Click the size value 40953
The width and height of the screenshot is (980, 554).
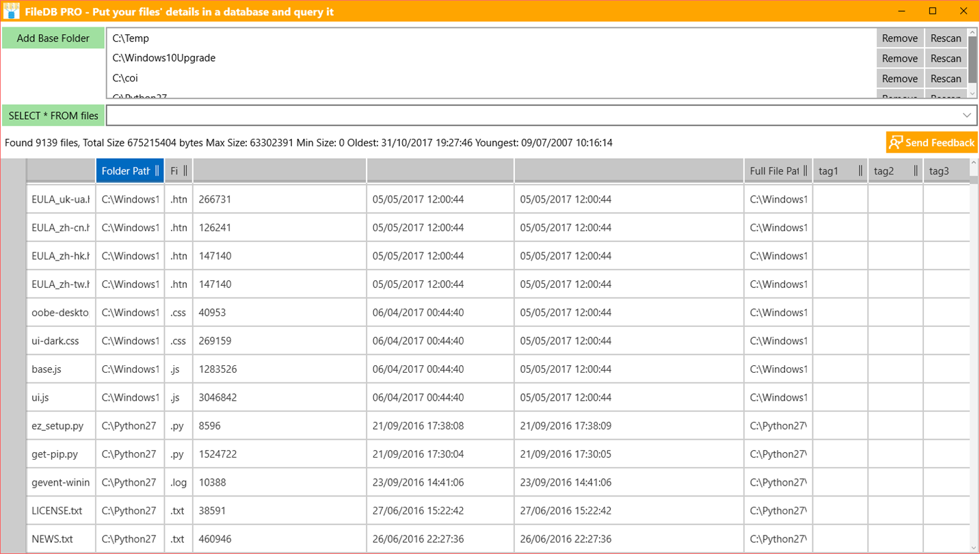[212, 313]
